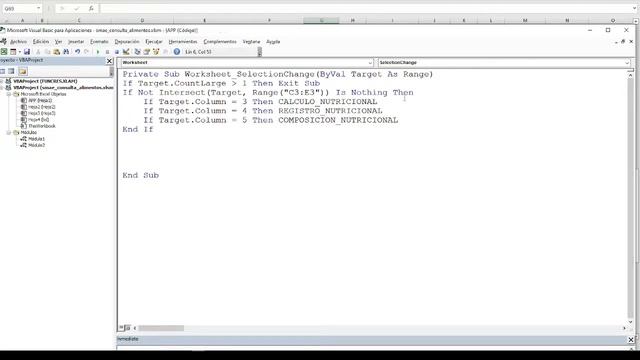
Task: Click the Excel Name Box field
Action: [22, 8]
